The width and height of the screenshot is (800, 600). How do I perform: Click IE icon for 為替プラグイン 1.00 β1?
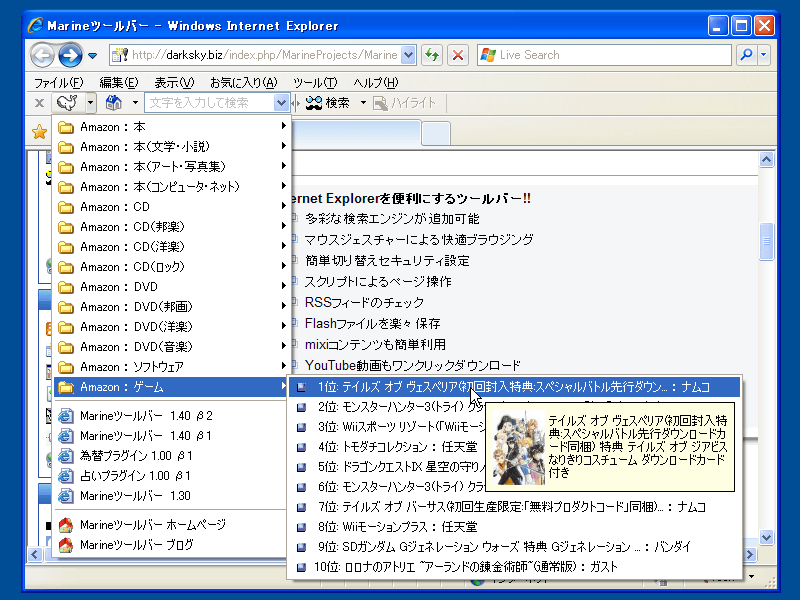point(66,456)
